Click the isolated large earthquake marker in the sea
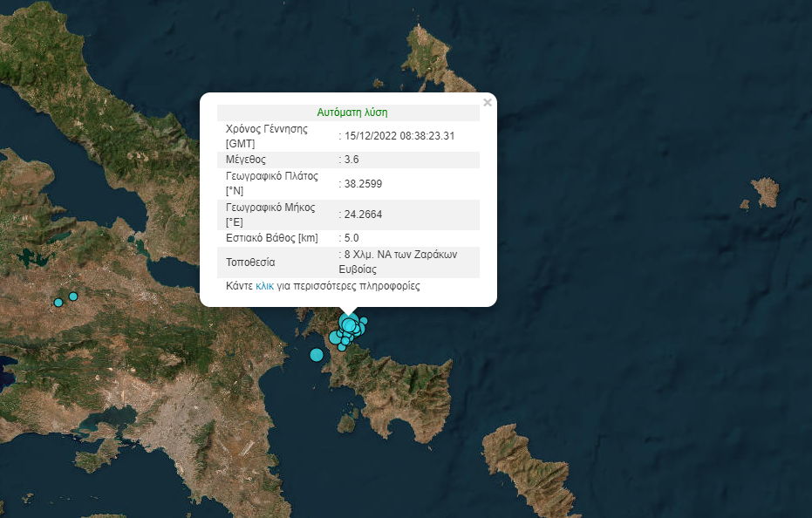The image size is (812, 518). tap(317, 354)
